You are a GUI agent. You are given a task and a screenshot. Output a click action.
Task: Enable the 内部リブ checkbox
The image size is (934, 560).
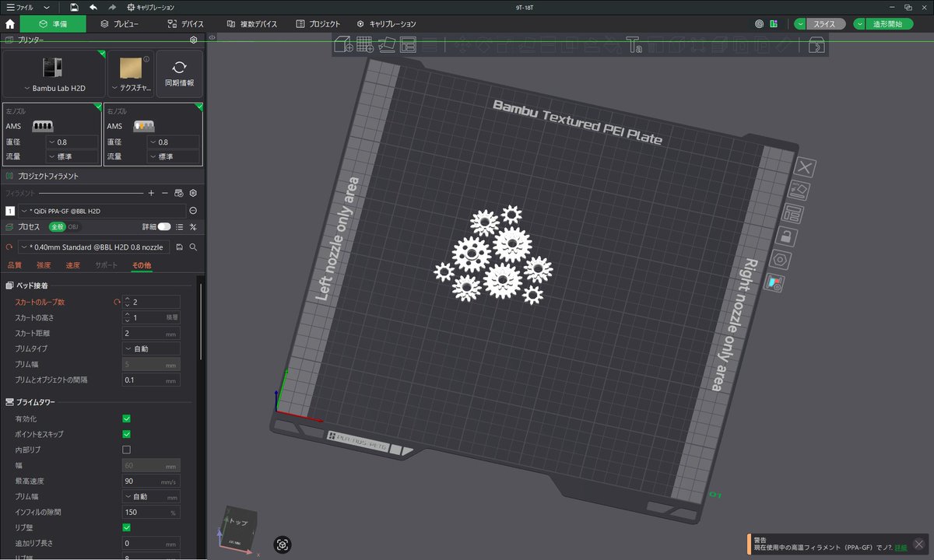tap(127, 450)
